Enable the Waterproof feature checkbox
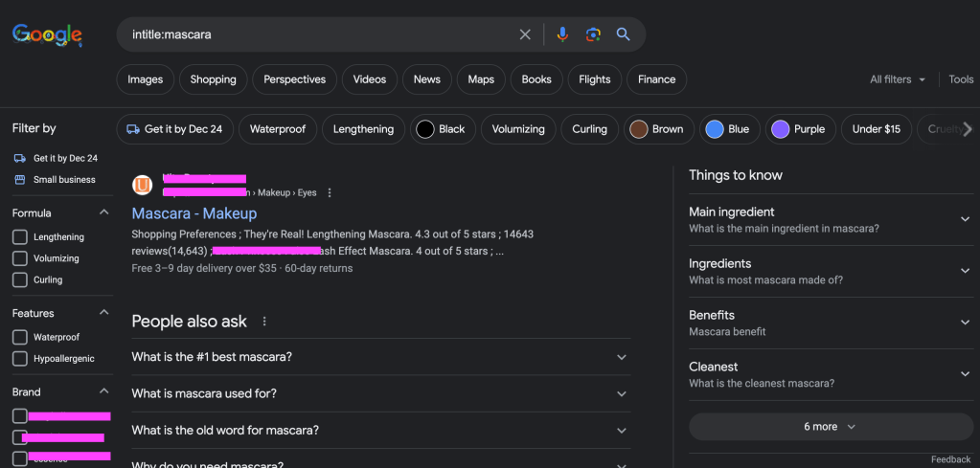The width and height of the screenshot is (980, 468). click(20, 337)
